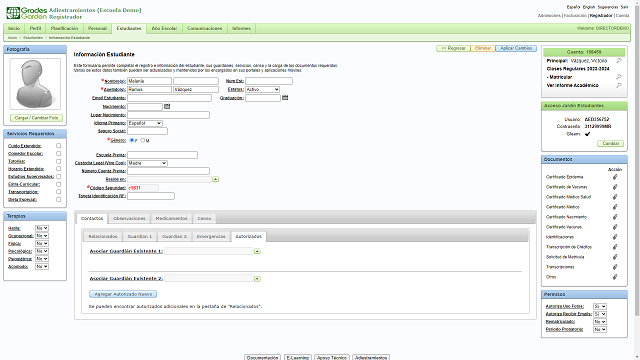Screen dimensions: 640x360
Task: Check the Extra Curricular service
Action: click(58, 184)
